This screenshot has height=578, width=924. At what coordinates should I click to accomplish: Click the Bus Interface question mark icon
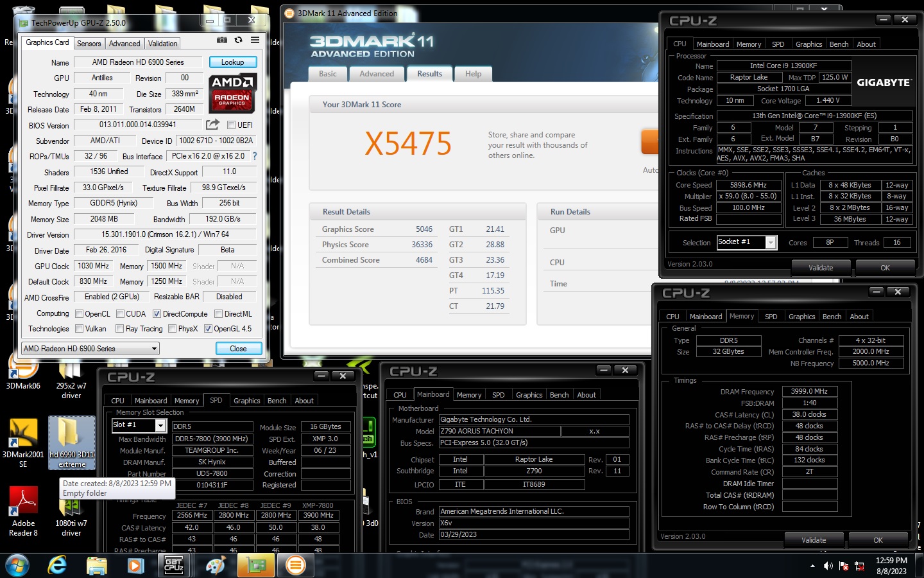coord(255,156)
